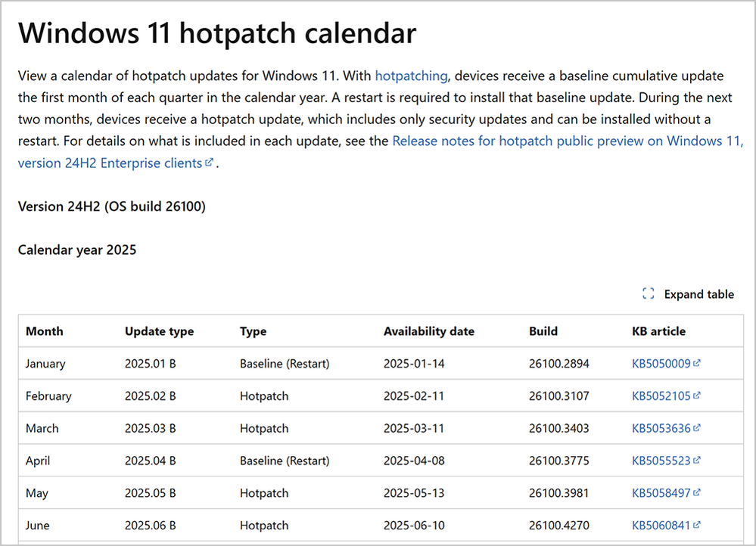Click 'Version 24H2 (OS build 26100)' heading
The height and width of the screenshot is (546, 756).
[x=112, y=206]
